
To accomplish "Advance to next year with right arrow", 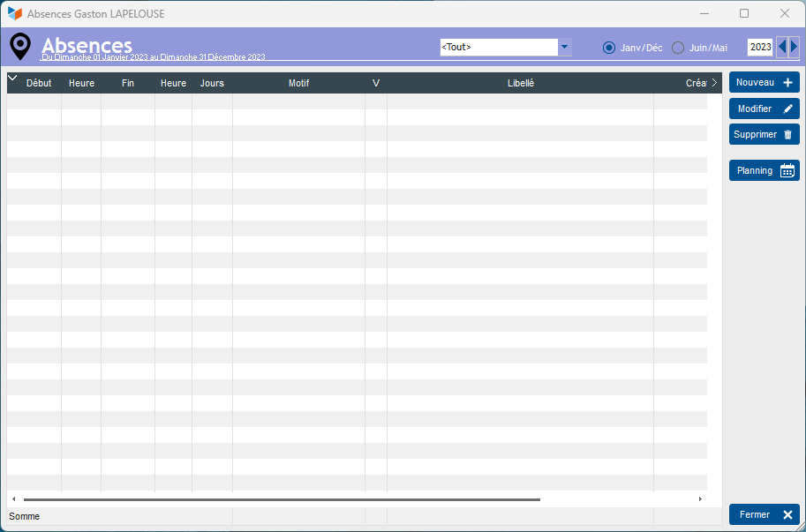I will (x=795, y=48).
